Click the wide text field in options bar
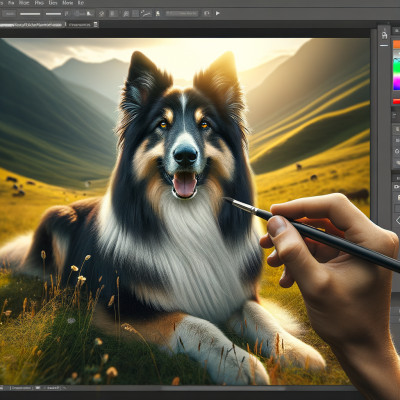 [182, 13]
